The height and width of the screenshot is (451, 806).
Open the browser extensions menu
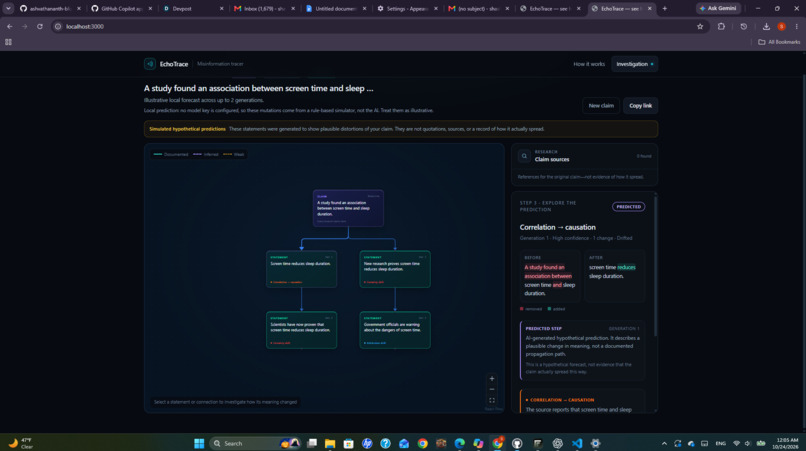click(x=721, y=26)
